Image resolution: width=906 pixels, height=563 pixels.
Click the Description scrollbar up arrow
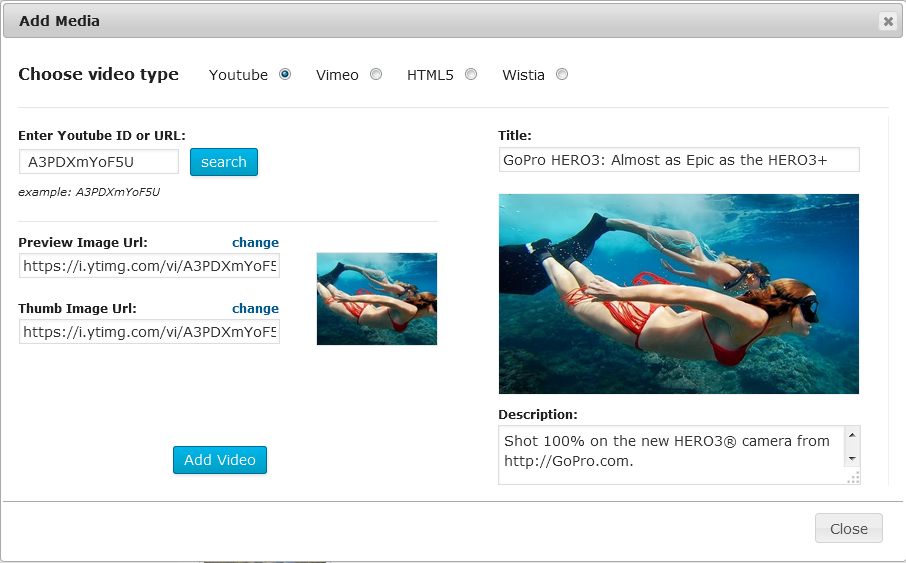852,435
